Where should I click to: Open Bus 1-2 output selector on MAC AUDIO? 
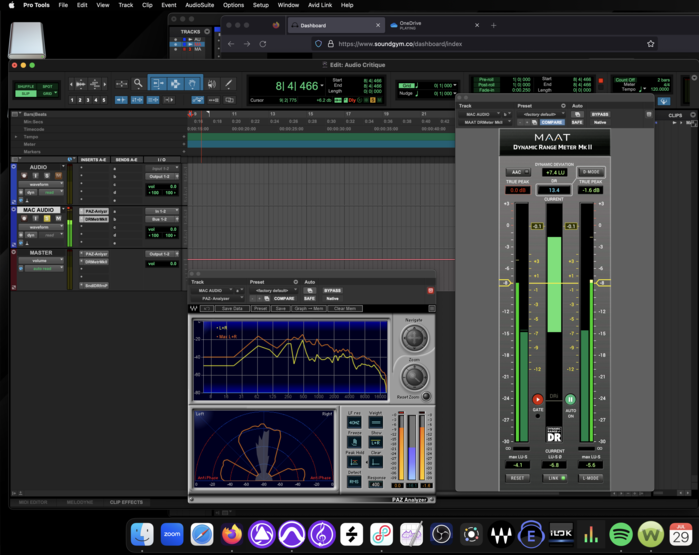coord(162,219)
